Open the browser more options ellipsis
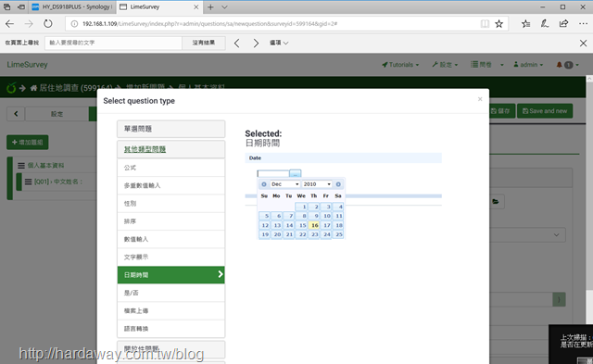This screenshot has width=593, height=364. [x=583, y=24]
